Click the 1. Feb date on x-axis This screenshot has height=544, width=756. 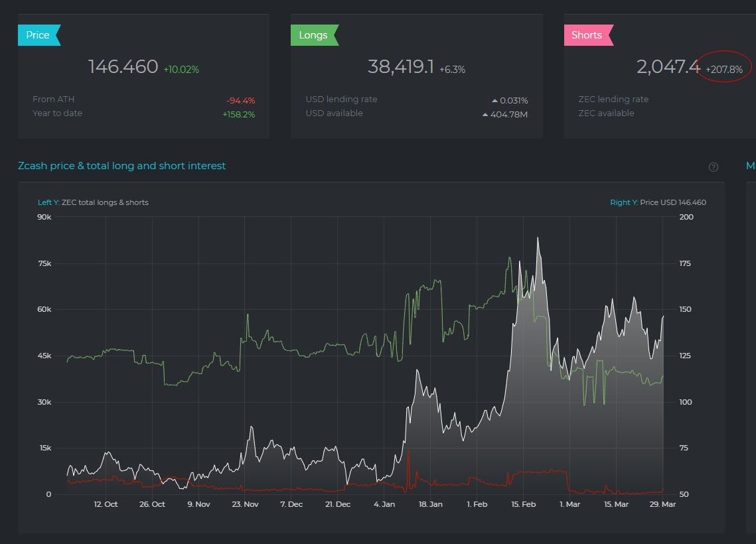(x=477, y=504)
